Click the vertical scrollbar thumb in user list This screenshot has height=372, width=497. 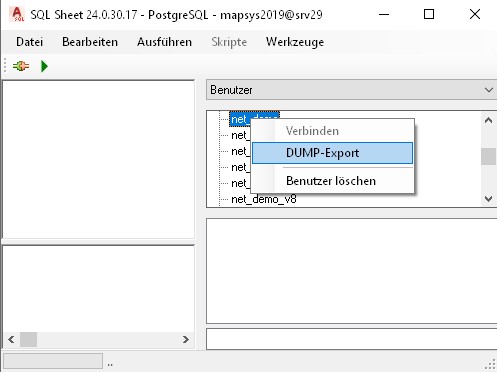click(488, 156)
